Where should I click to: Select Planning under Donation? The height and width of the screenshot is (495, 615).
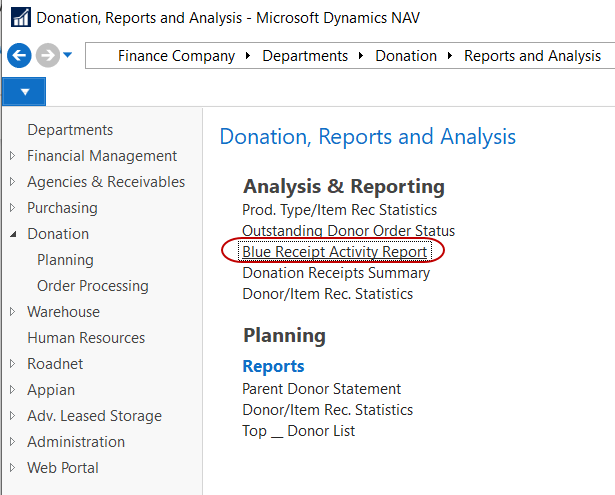tap(65, 260)
